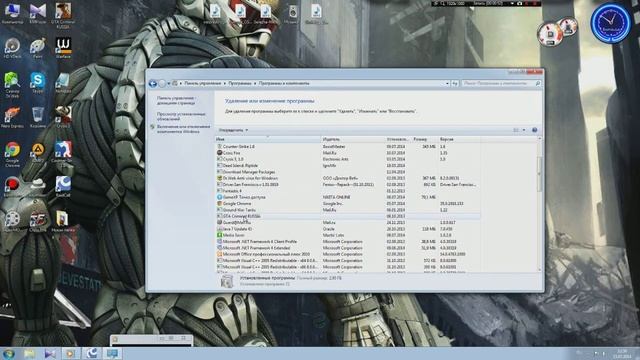Screen dimensions: 640x360
Task: Select the Dr.Web Anti-virus for Windows row
Action: pyautogui.click(x=348, y=178)
